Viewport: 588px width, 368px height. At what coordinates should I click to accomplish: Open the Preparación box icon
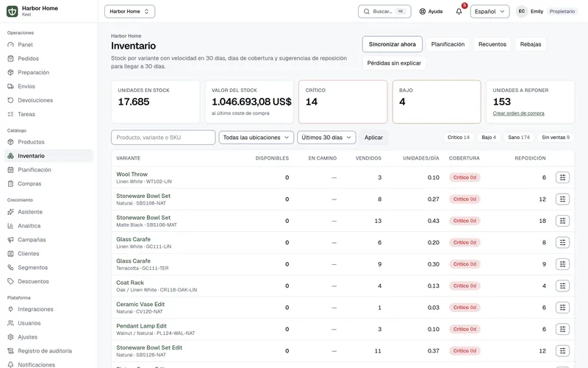[10, 72]
